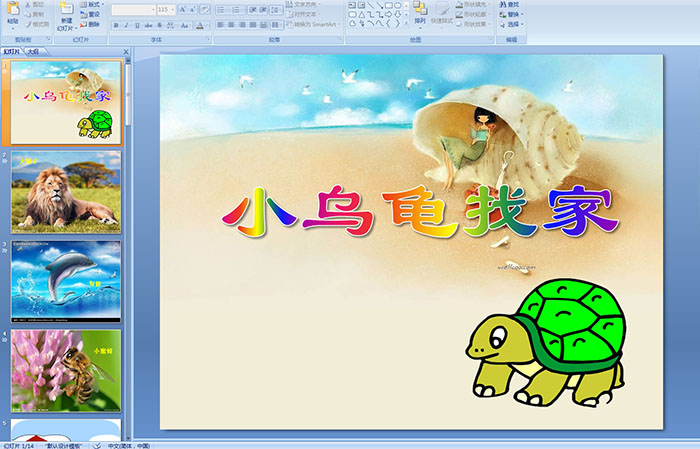This screenshot has height=449, width=700.
Task: Choose the oval shape in the gallery
Action: [397, 5]
